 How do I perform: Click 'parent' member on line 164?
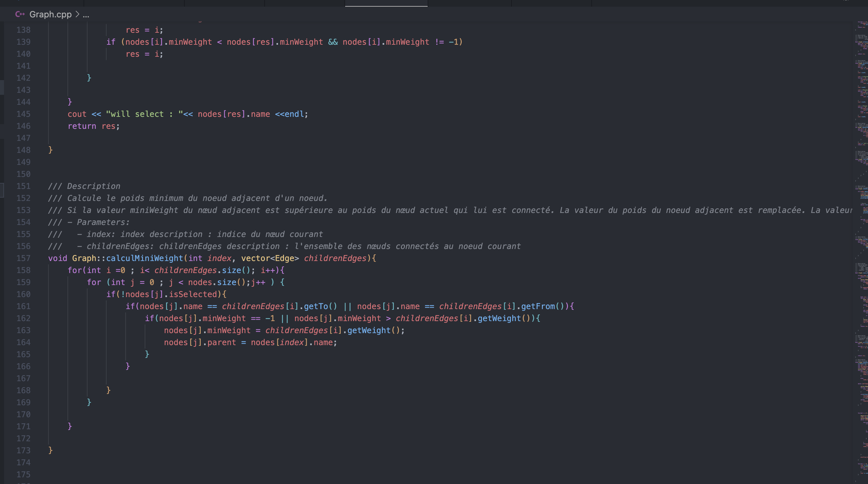[222, 342]
